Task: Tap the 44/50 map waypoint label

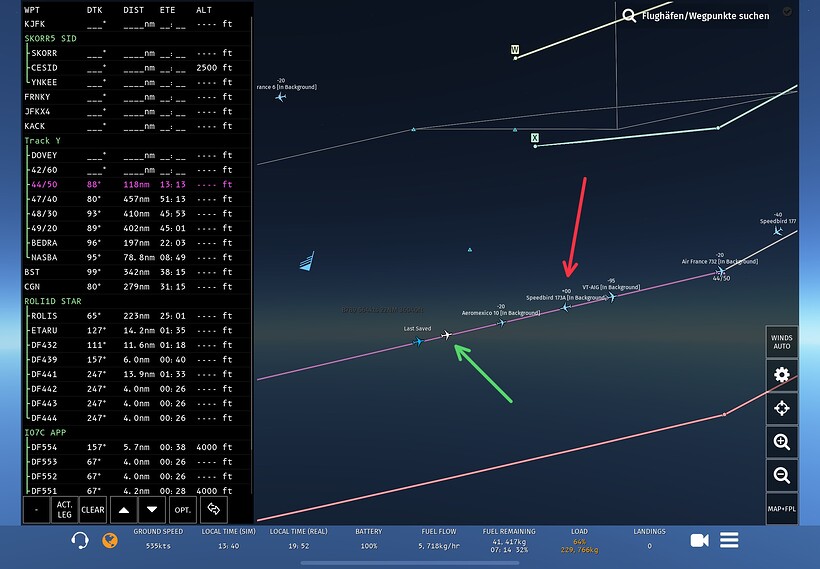Action: [x=721, y=278]
